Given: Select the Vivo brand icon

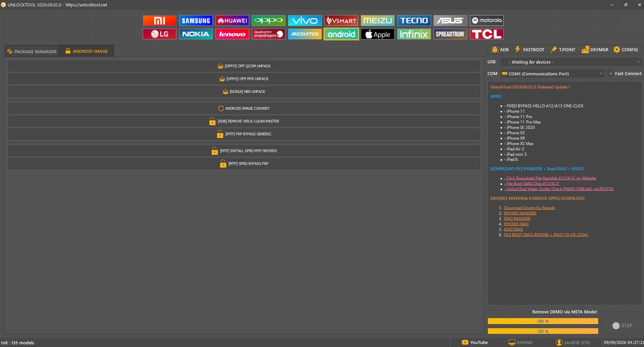Looking at the screenshot, I should (305, 21).
